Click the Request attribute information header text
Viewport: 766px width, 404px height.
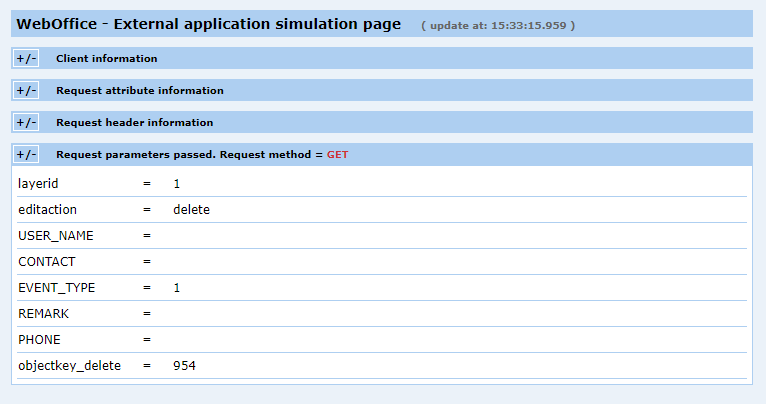click(139, 91)
